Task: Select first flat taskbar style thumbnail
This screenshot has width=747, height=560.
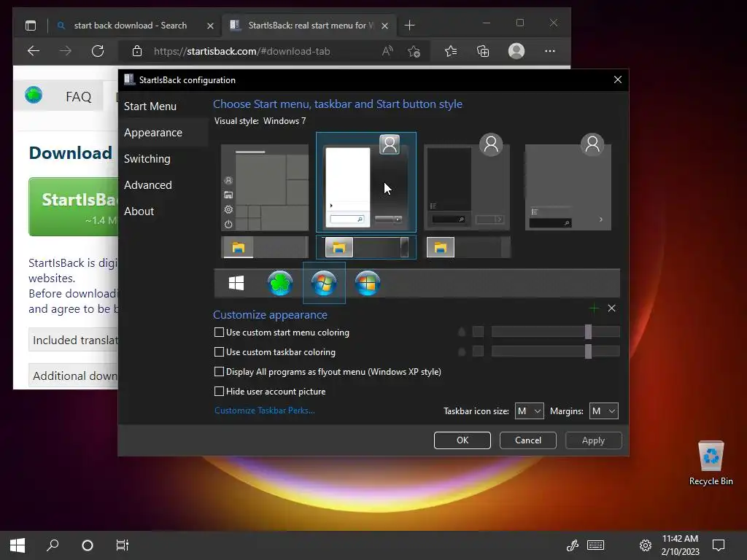Action: tap(265, 247)
